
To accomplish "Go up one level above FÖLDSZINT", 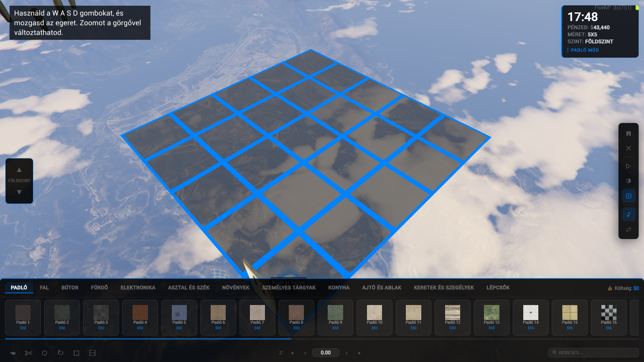I will point(19,170).
